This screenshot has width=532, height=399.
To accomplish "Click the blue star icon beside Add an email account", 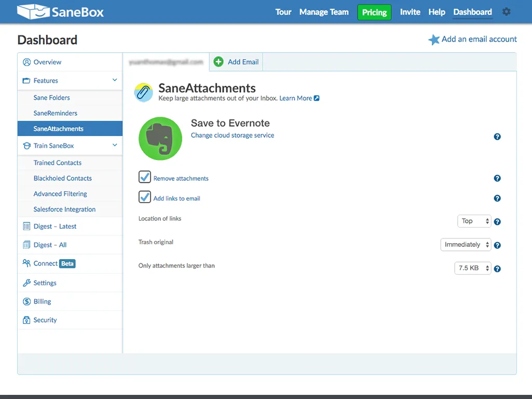I will (x=433, y=39).
